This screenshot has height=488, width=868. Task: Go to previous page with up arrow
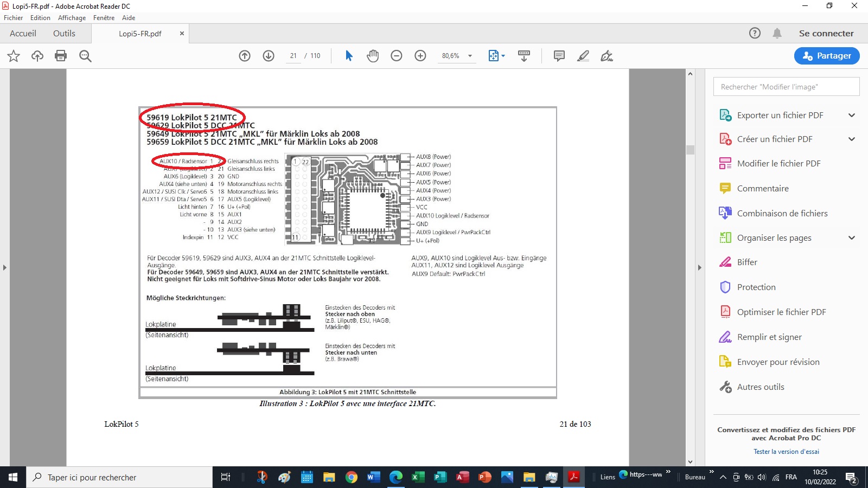point(245,56)
